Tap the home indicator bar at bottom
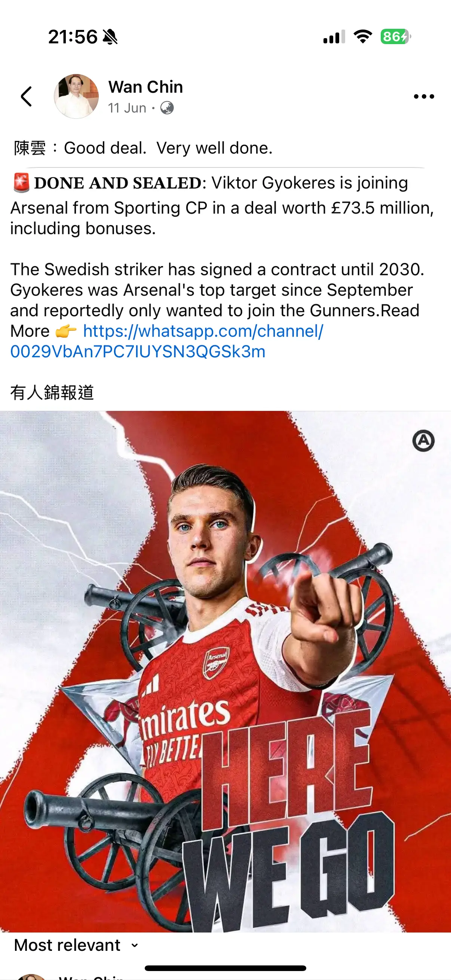The height and width of the screenshot is (980, 451). pyautogui.click(x=225, y=968)
